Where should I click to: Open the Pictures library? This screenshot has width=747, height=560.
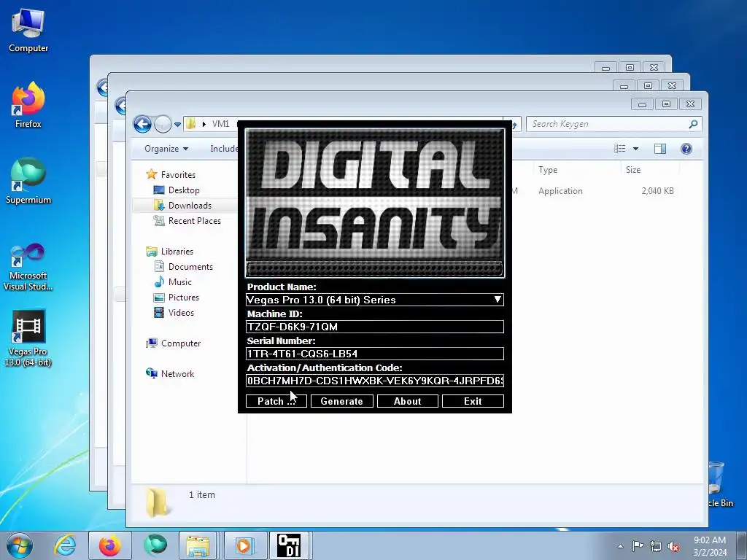(183, 297)
